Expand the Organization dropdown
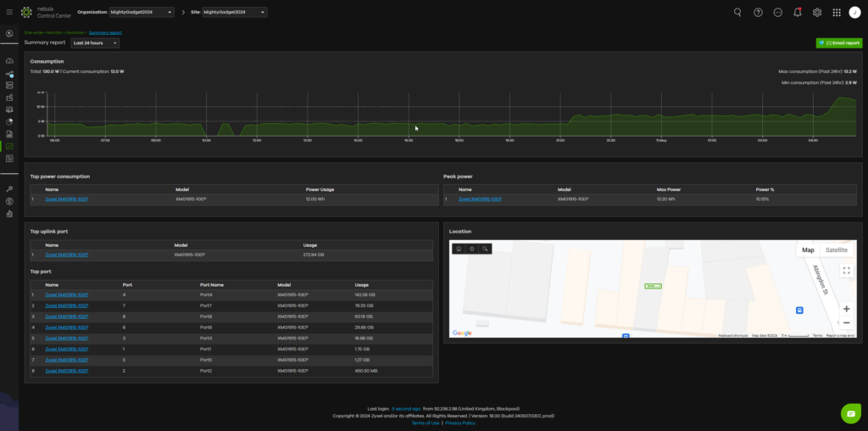 point(142,13)
